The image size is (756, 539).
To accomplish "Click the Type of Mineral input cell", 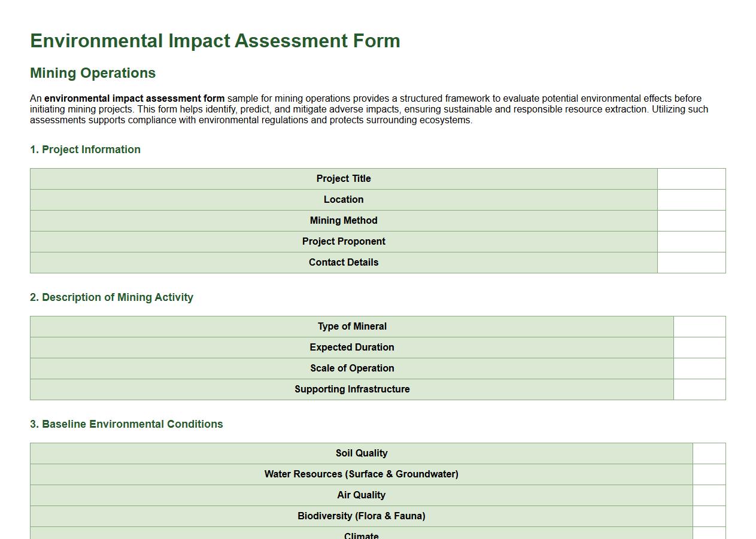I will coord(699,326).
